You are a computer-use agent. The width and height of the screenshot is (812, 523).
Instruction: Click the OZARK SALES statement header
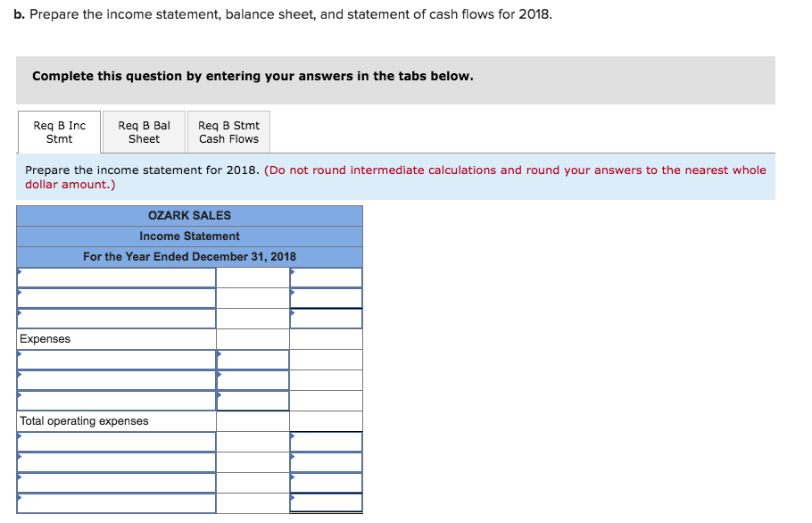189,215
